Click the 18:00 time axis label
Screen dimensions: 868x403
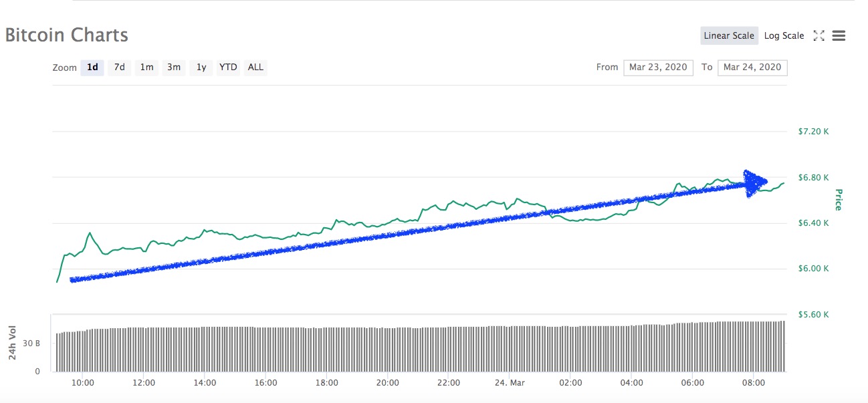point(326,383)
